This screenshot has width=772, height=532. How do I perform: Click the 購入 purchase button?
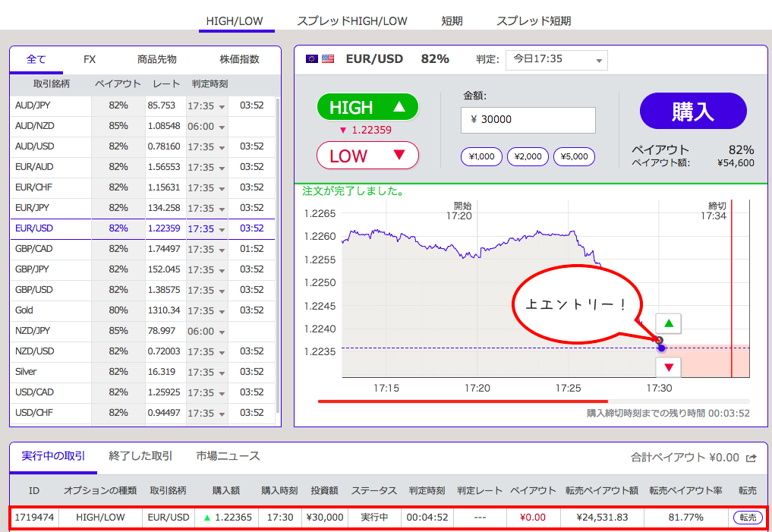[693, 112]
